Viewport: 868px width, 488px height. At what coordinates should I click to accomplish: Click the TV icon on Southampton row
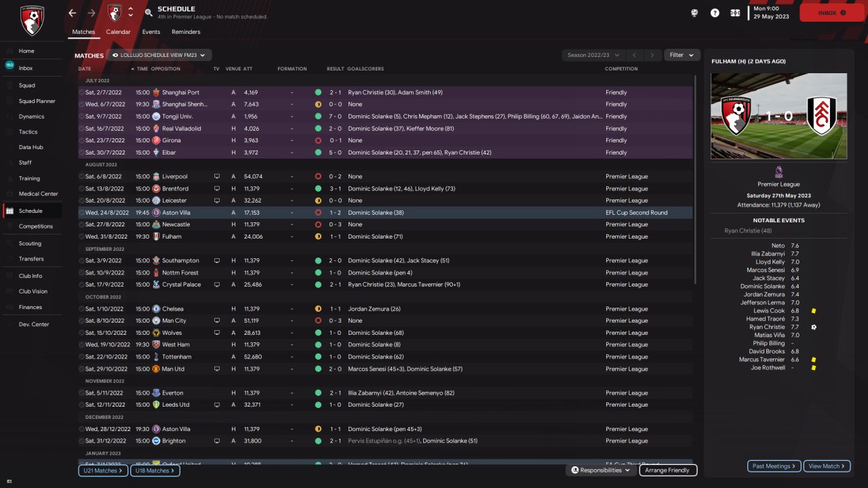217,261
